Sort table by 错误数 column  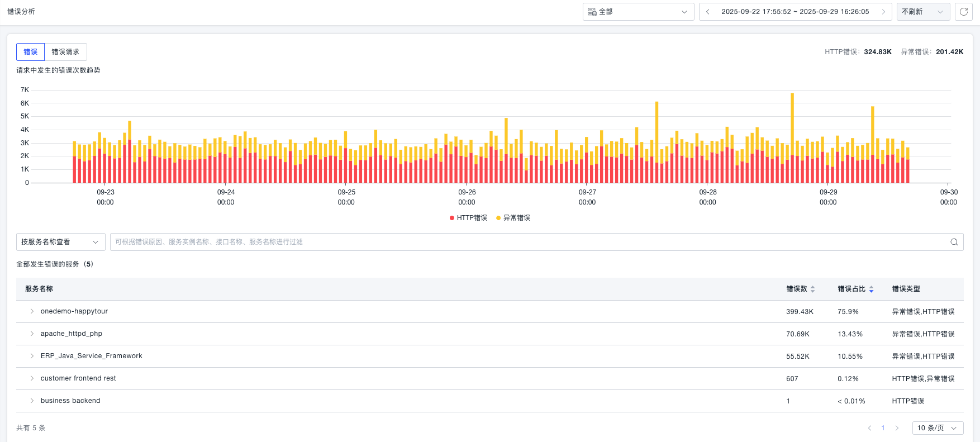pos(812,289)
